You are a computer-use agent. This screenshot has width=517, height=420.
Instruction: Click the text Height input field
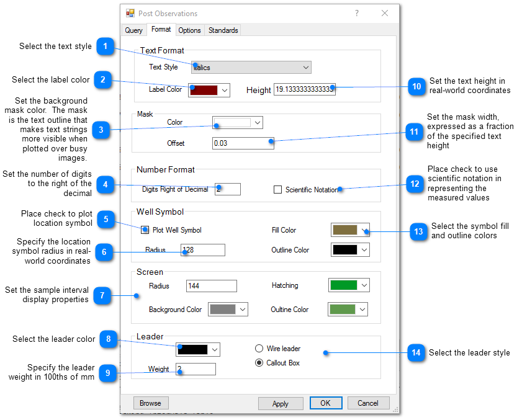(304, 89)
